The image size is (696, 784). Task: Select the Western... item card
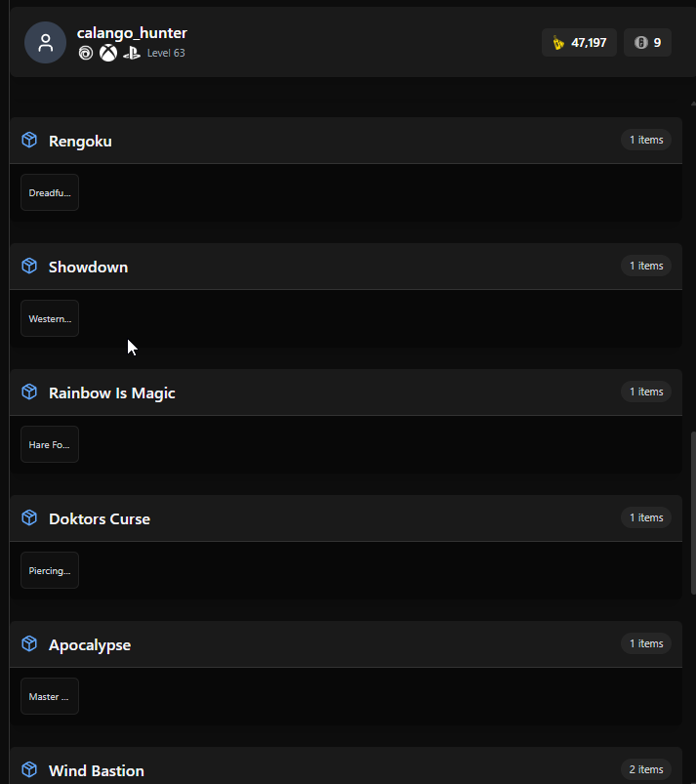(50, 318)
